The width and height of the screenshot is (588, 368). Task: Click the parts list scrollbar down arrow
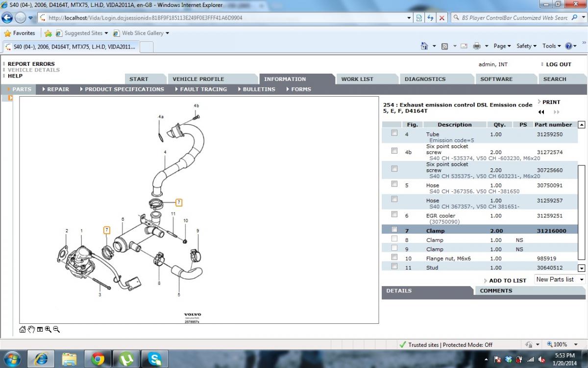pos(582,268)
